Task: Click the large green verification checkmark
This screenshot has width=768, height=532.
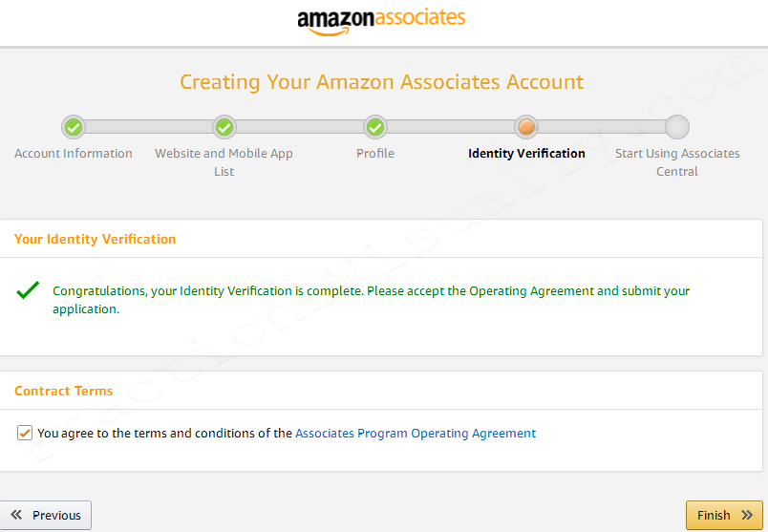Action: [x=28, y=290]
